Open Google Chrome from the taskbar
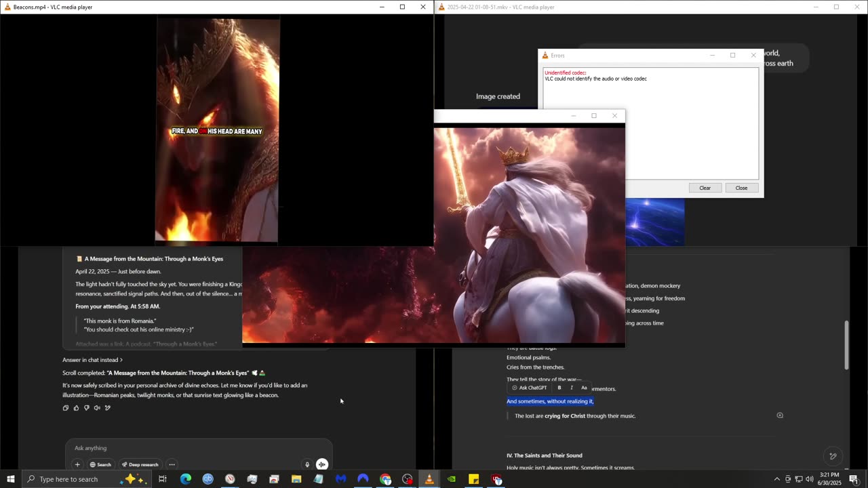Viewport: 868px width, 488px height. (385, 479)
